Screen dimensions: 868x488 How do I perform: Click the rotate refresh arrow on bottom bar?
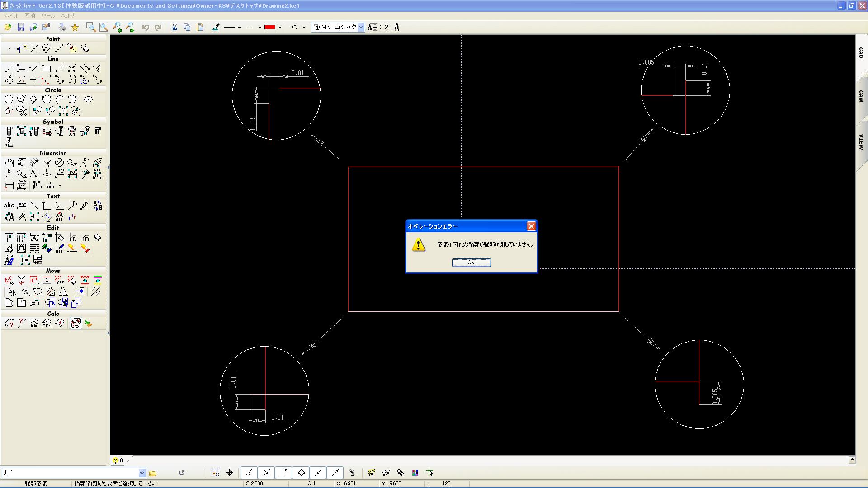coord(182,473)
